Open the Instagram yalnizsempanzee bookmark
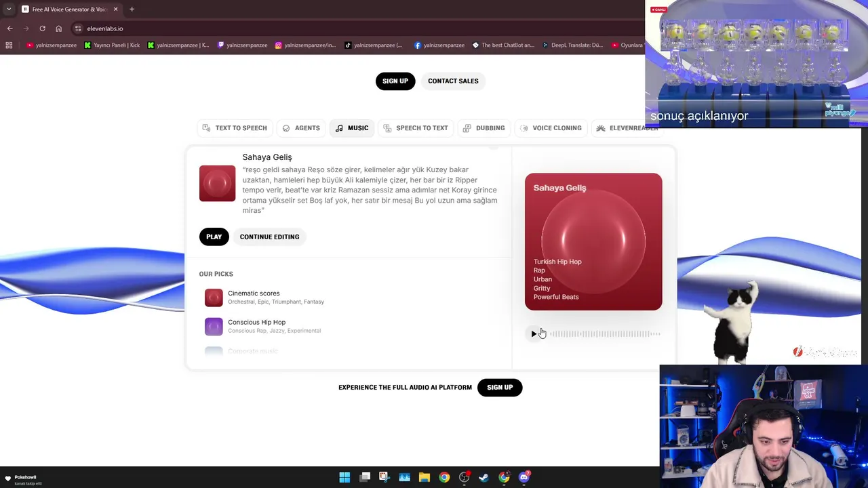Screen dimensions: 868x488 click(x=305, y=45)
